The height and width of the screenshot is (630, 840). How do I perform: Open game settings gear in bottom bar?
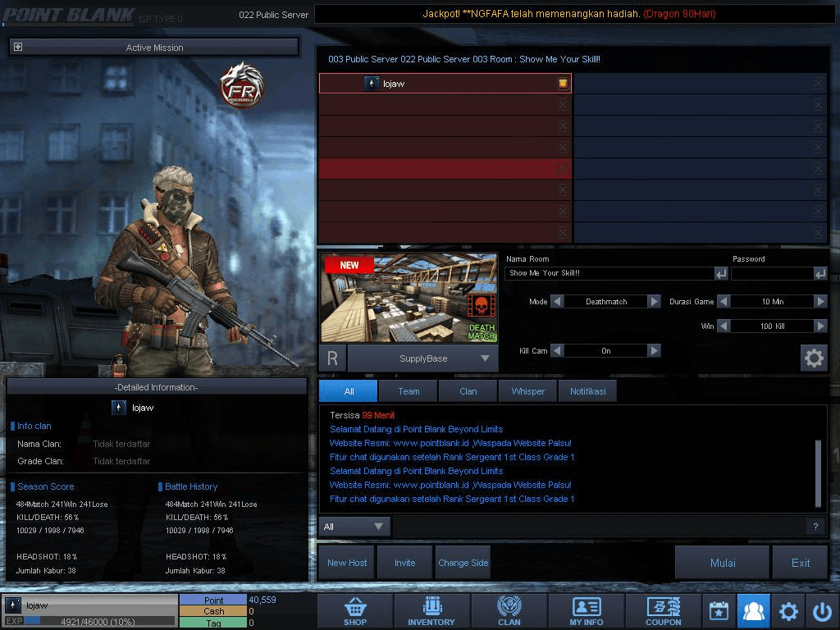pyautogui.click(x=788, y=611)
